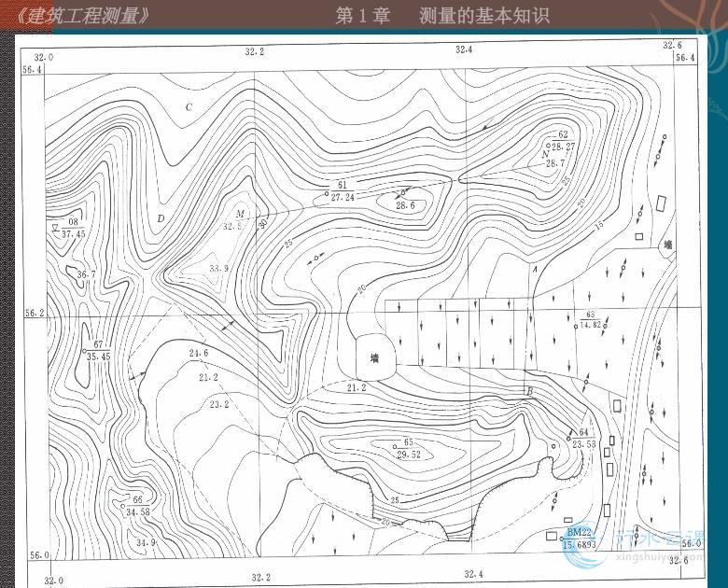This screenshot has height=588, width=728.
Task: Select the 墙 label on the right edge
Action: click(667, 245)
